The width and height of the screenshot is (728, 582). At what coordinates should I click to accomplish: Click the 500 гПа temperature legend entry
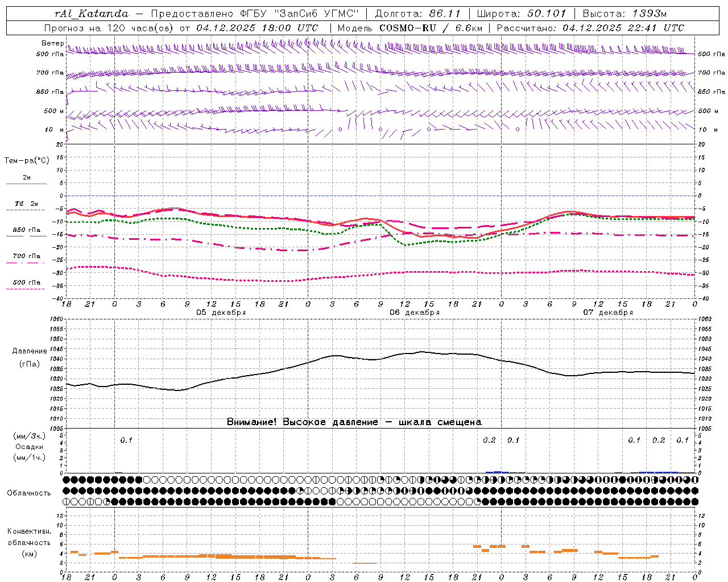[x=26, y=282]
